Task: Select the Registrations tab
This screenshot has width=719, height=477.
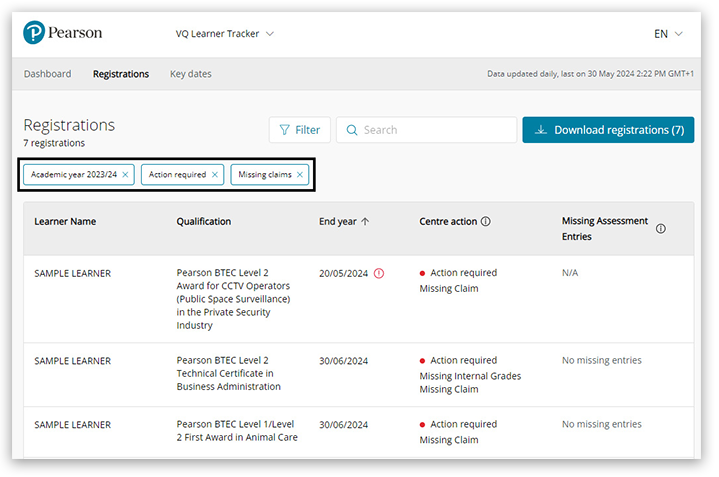Action: tap(120, 74)
